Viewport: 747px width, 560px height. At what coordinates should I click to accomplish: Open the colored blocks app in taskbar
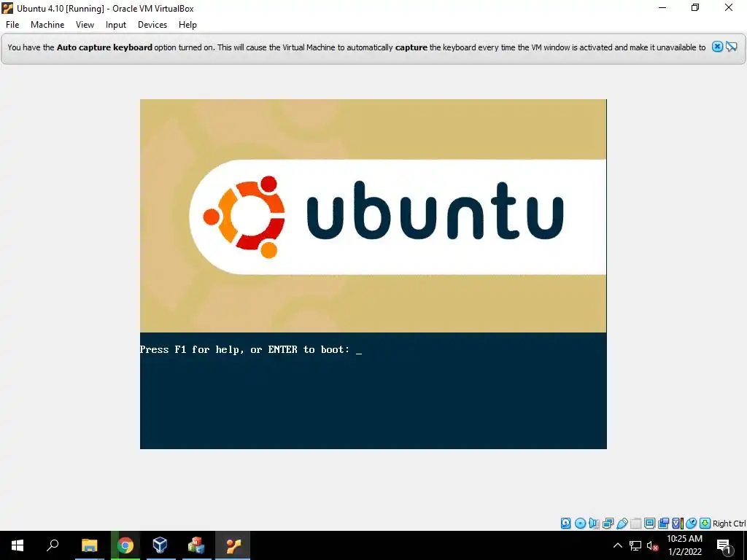coord(196,545)
